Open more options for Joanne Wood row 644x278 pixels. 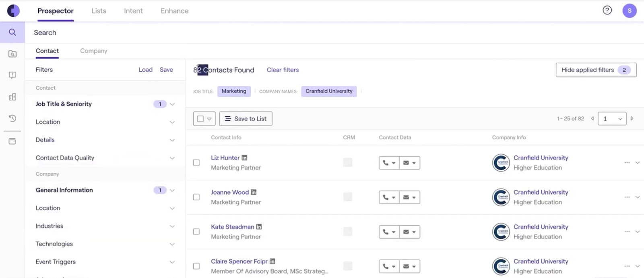click(627, 197)
